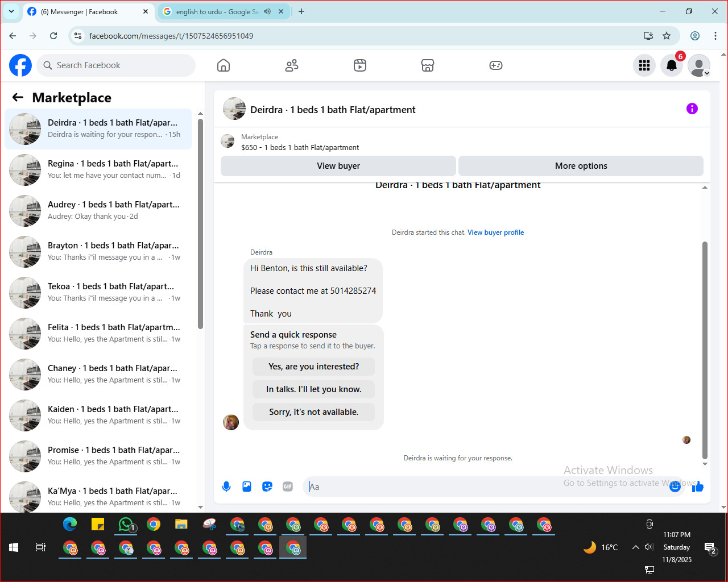Open the Video (Reels) icon
The height and width of the screenshot is (582, 728).
(x=360, y=65)
